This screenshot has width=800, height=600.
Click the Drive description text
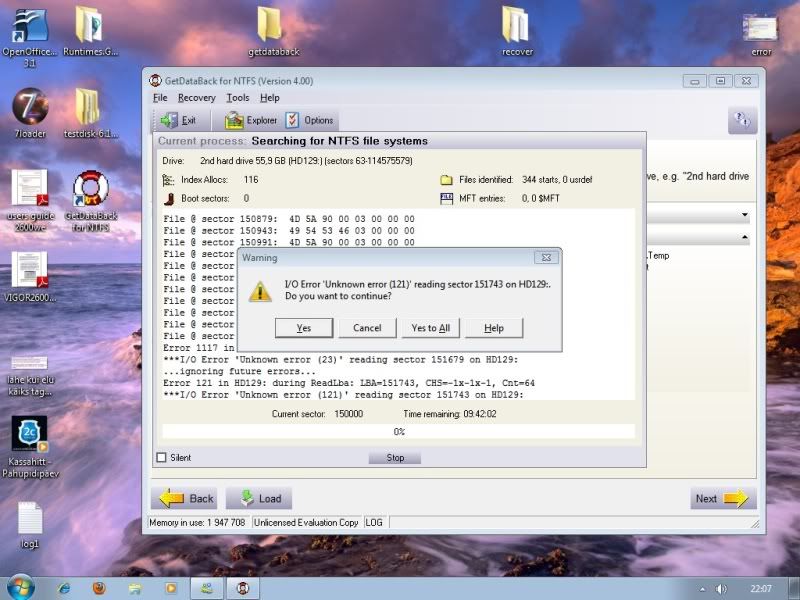coord(306,161)
